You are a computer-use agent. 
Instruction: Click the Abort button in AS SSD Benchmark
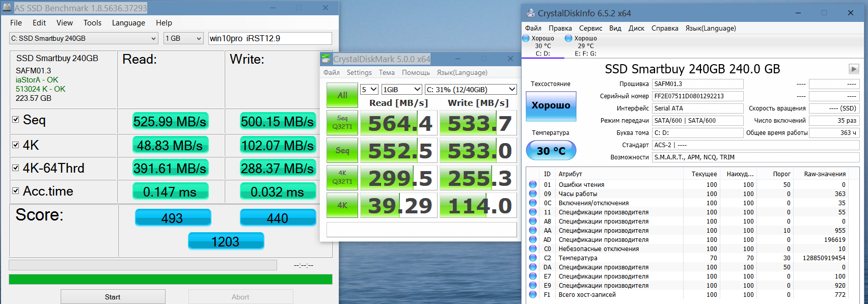(x=241, y=297)
